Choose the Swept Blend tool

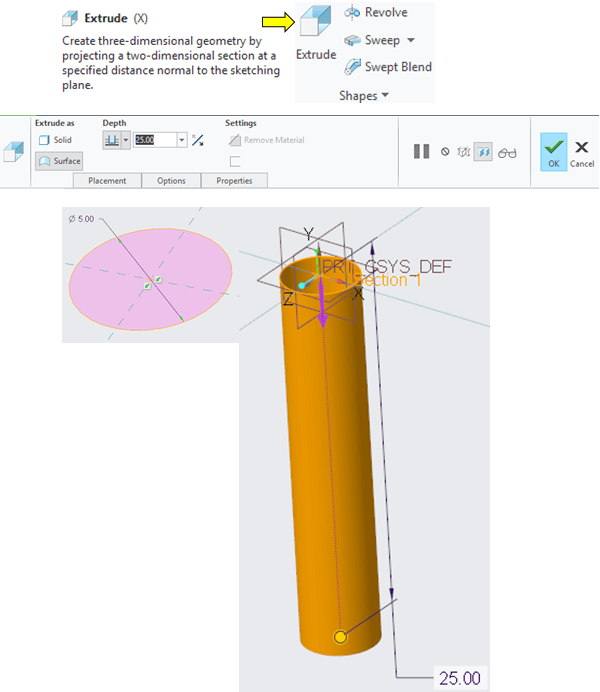coord(387,67)
